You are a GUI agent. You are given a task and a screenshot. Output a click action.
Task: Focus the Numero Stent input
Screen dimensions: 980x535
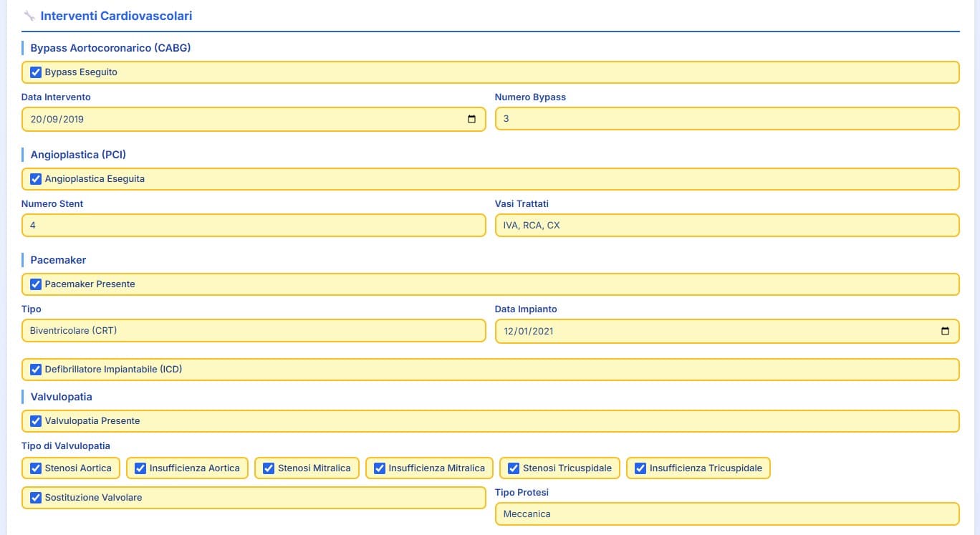click(254, 226)
